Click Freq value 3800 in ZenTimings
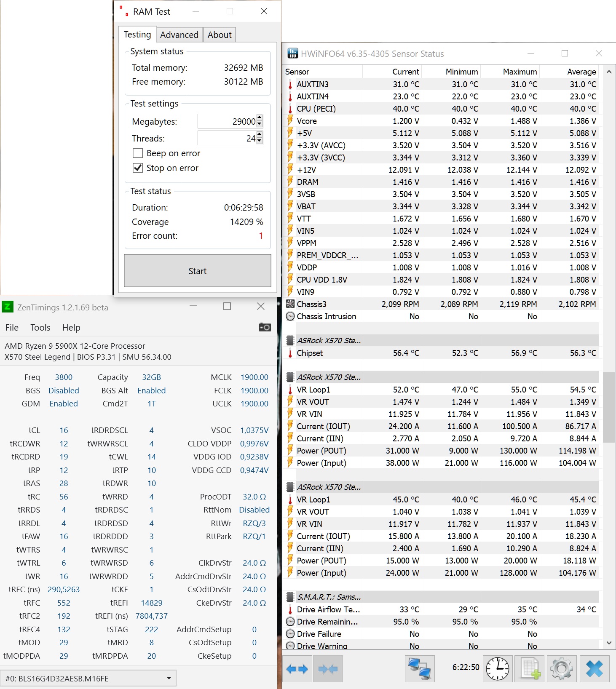The image size is (616, 689). [64, 377]
